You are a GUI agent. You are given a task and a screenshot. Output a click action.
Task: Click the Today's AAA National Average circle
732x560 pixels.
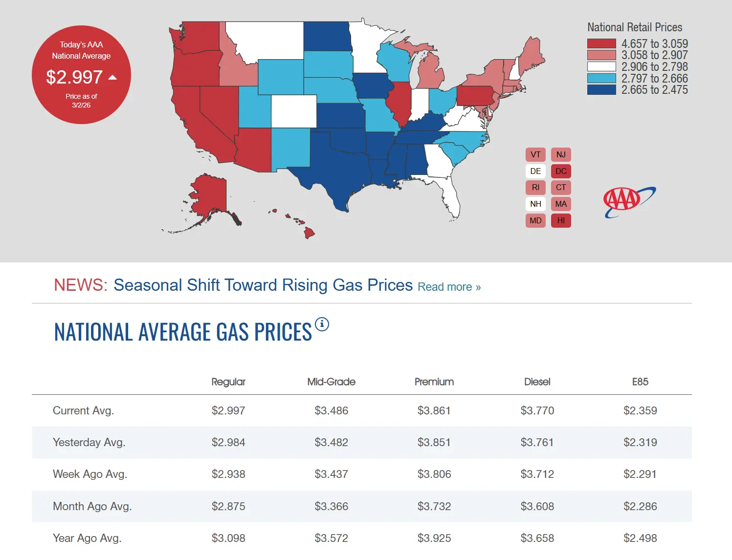tap(81, 75)
